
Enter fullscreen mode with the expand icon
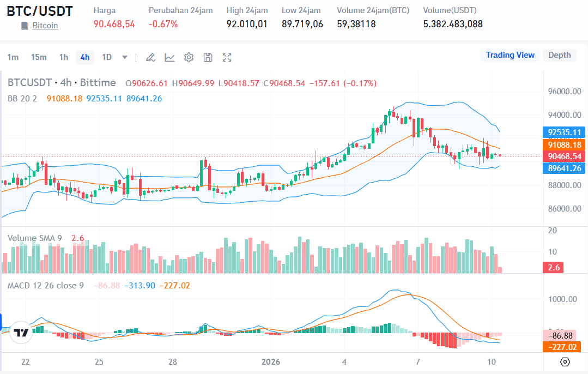(227, 57)
